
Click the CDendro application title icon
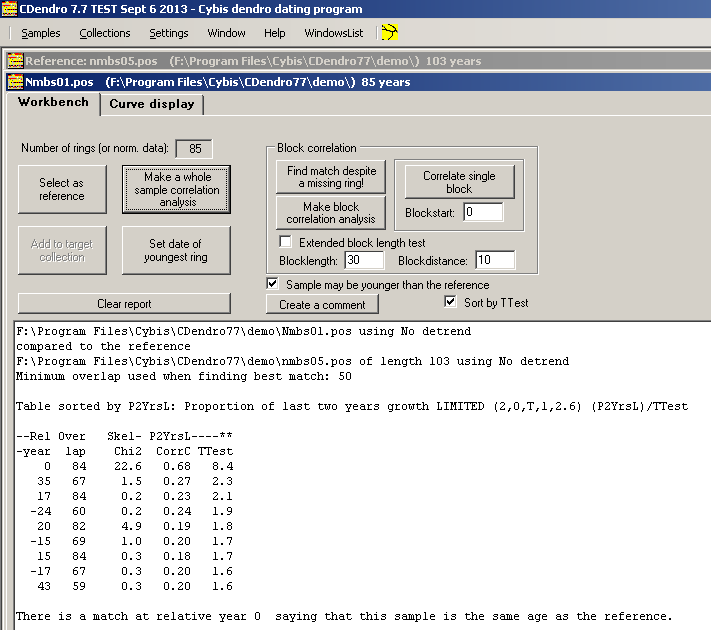(x=9, y=9)
